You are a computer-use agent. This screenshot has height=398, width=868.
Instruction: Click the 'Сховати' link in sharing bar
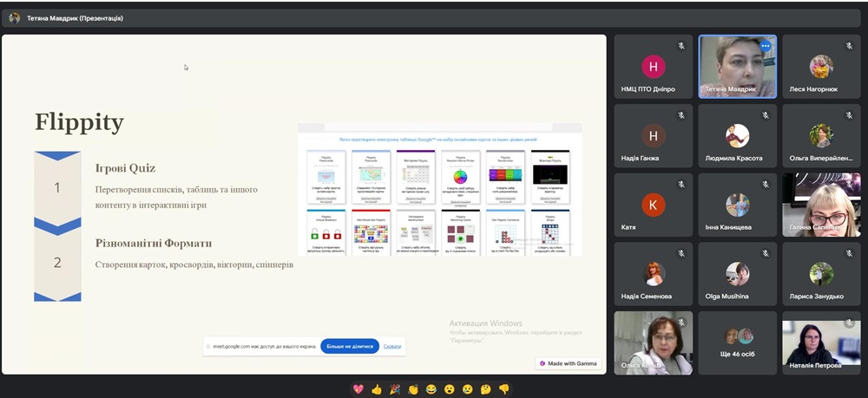392,346
